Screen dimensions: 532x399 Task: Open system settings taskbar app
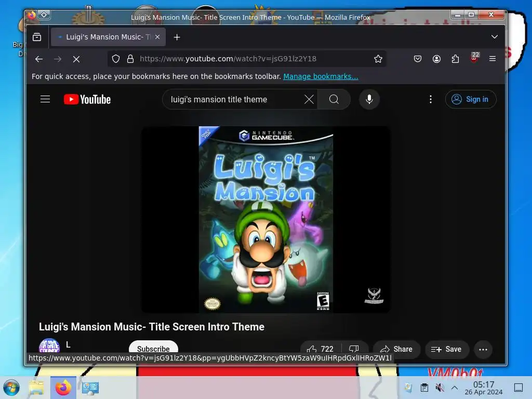tap(90, 388)
